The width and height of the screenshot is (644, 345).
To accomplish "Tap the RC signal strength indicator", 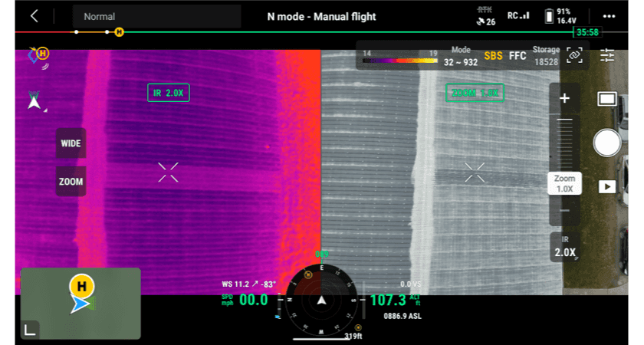I will click(519, 16).
